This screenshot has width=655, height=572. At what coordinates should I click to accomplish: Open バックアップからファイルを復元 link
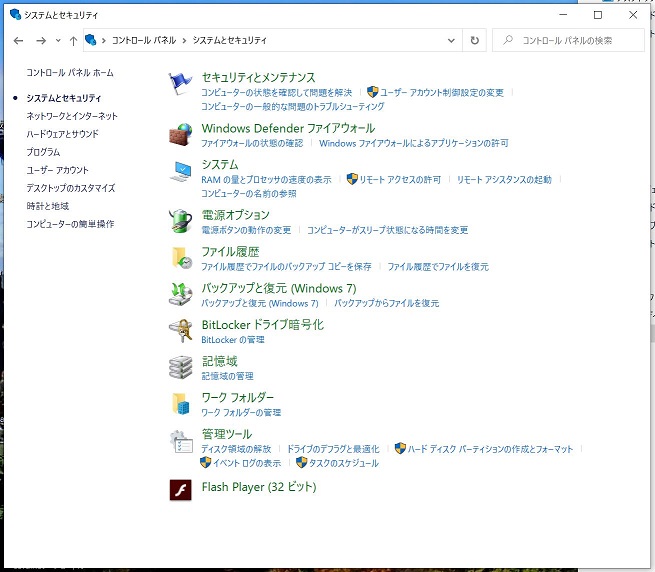click(x=386, y=303)
